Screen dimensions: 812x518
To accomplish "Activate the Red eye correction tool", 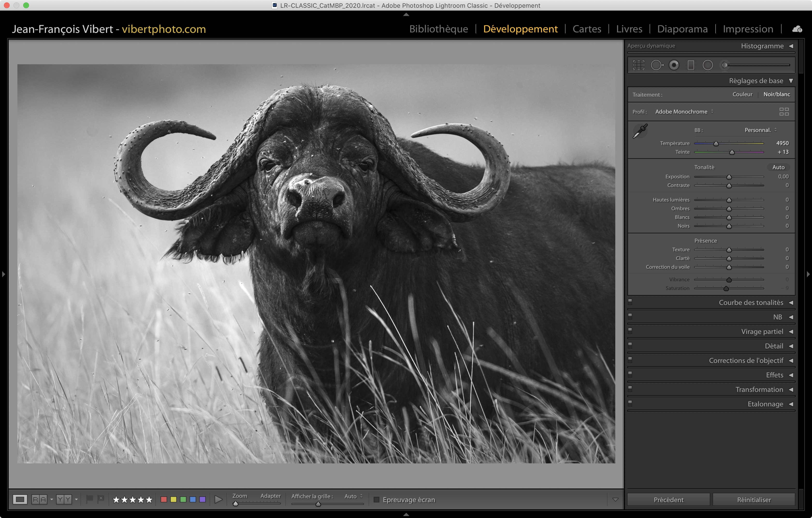I will [x=674, y=65].
